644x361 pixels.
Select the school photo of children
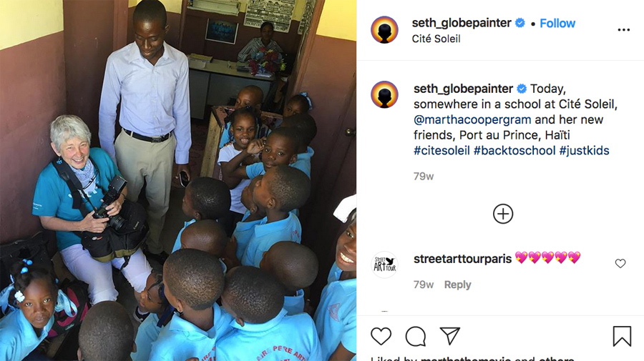(178, 180)
